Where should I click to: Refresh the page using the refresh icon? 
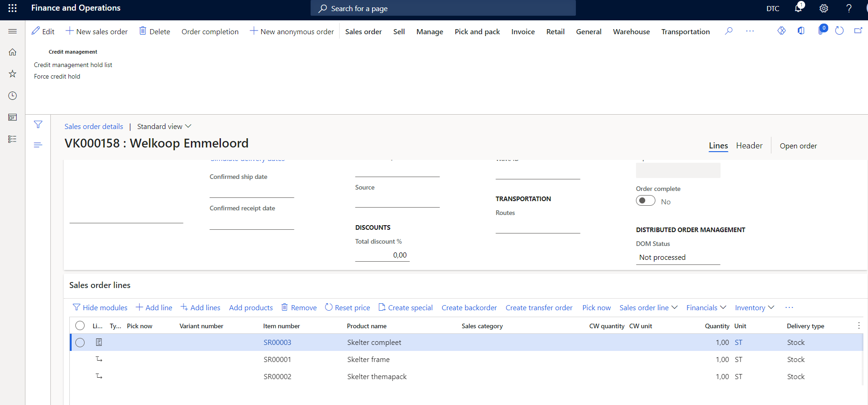(x=839, y=31)
